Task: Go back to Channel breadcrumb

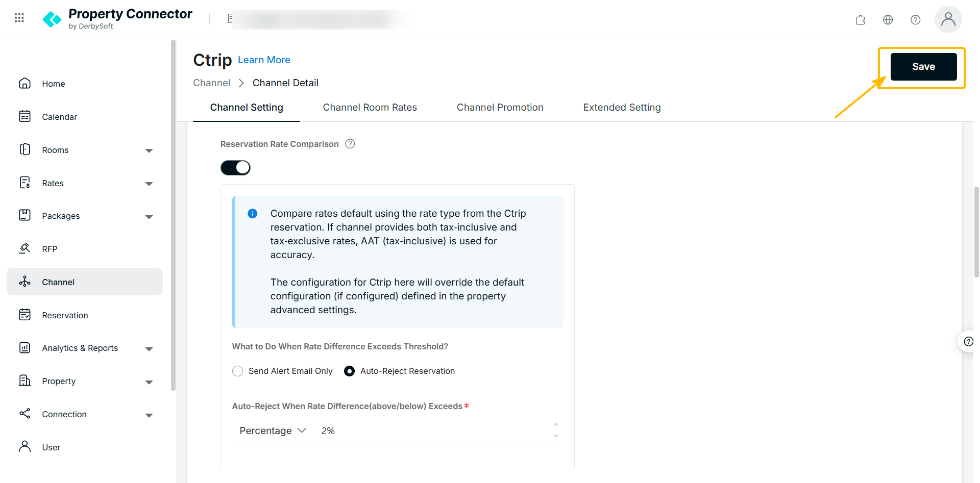Action: [212, 83]
